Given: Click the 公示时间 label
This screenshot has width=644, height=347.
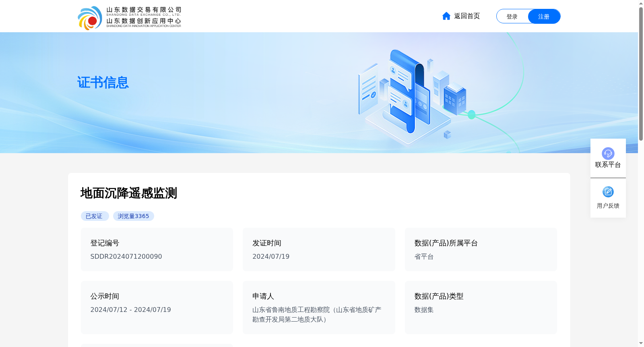Looking at the screenshot, I should tap(105, 296).
